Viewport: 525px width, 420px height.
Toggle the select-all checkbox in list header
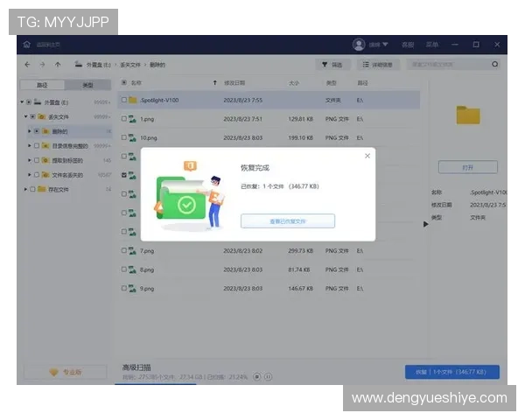coord(124,82)
